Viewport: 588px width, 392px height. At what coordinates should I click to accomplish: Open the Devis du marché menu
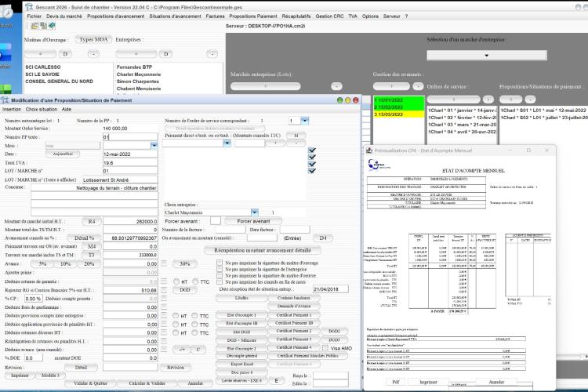(x=64, y=16)
